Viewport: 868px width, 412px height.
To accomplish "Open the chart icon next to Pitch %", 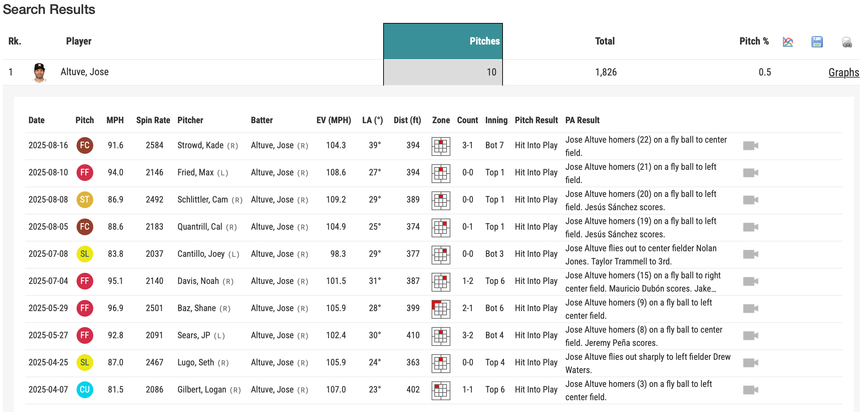I will (x=788, y=42).
